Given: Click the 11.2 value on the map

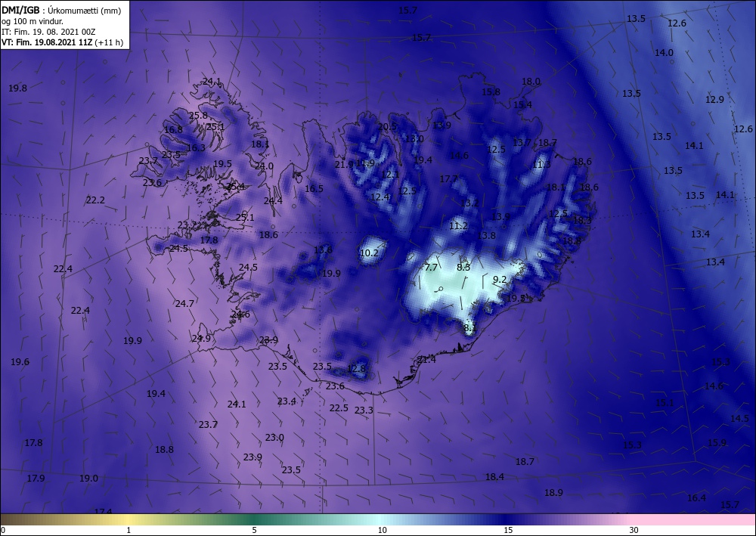Looking at the screenshot, I should pyautogui.click(x=459, y=225).
